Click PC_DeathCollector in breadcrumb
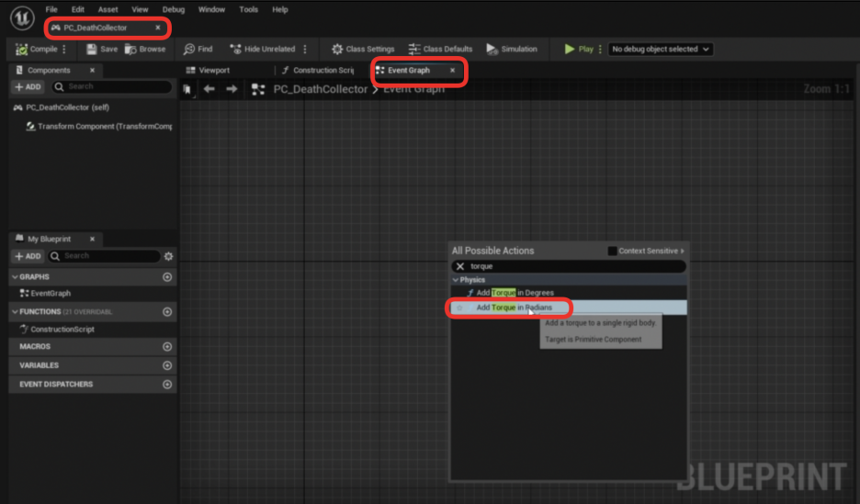 (321, 89)
